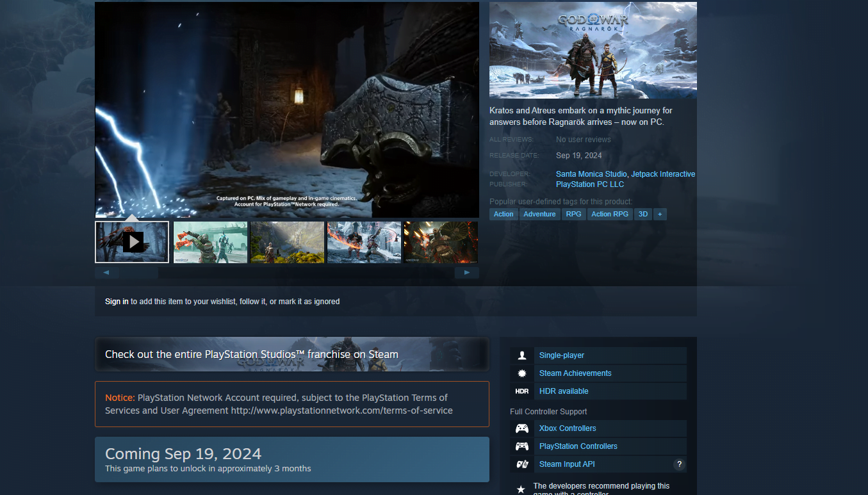This screenshot has width=868, height=495.
Task: Expand the tag list with the plus button
Action: tap(660, 214)
